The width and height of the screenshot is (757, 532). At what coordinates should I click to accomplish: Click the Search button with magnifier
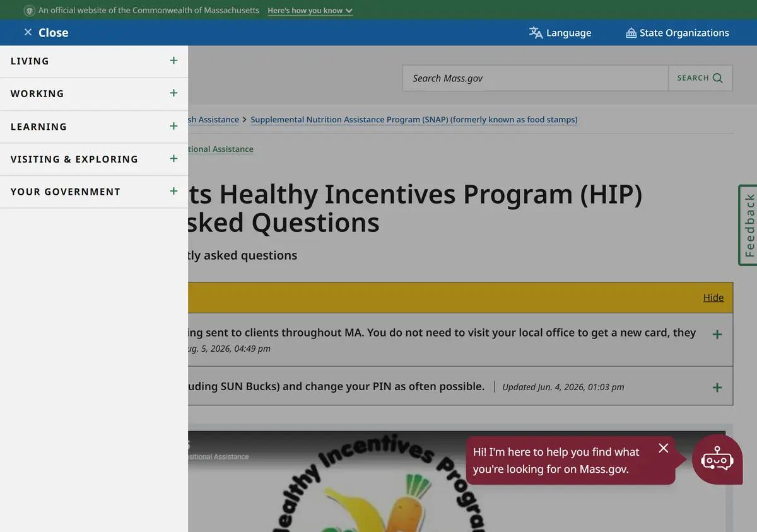pos(700,78)
